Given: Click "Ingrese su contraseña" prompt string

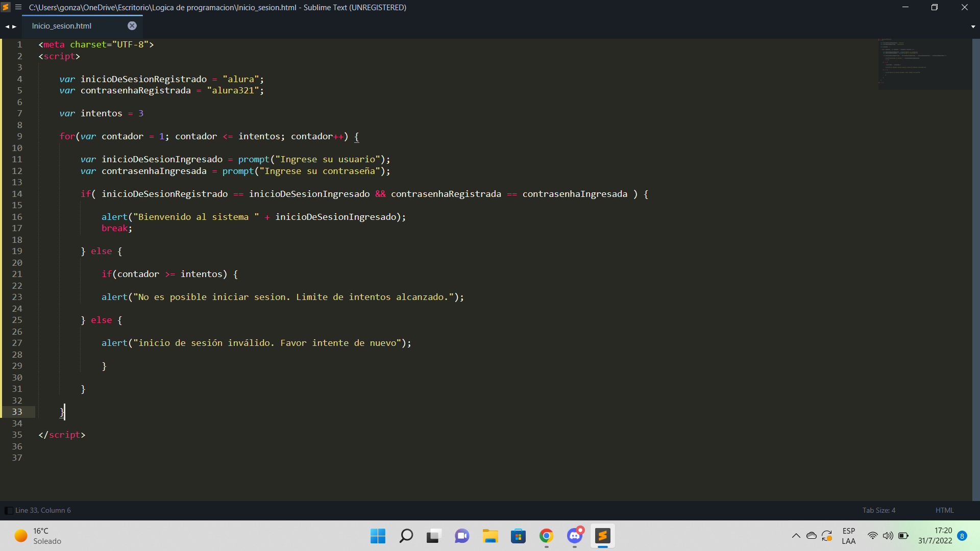Looking at the screenshot, I should 320,171.
